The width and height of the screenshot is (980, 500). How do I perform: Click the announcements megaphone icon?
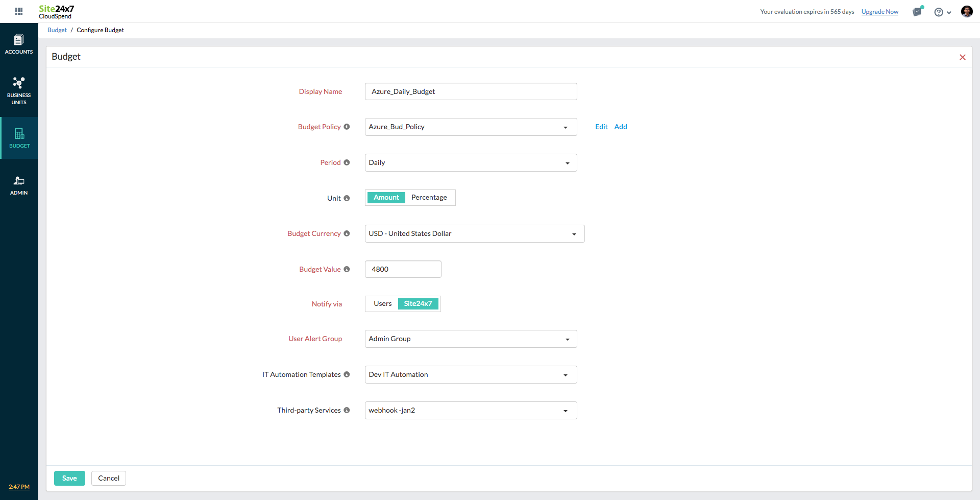point(917,12)
